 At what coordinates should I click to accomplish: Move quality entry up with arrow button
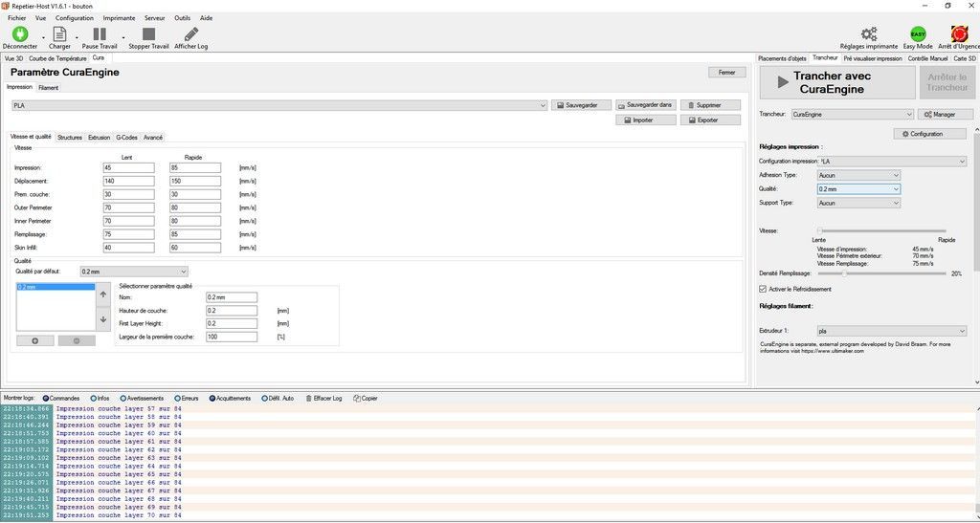tap(103, 294)
